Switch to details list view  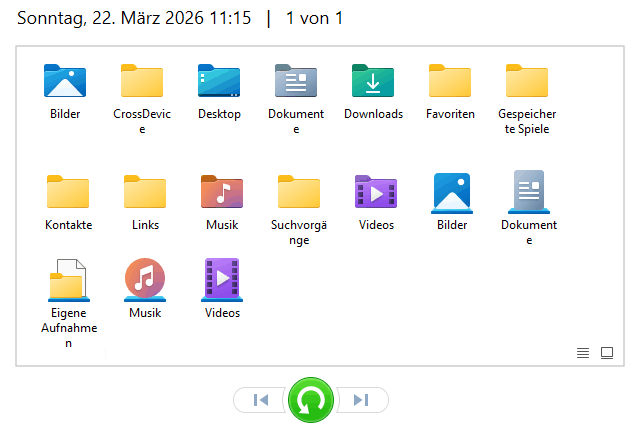click(583, 352)
